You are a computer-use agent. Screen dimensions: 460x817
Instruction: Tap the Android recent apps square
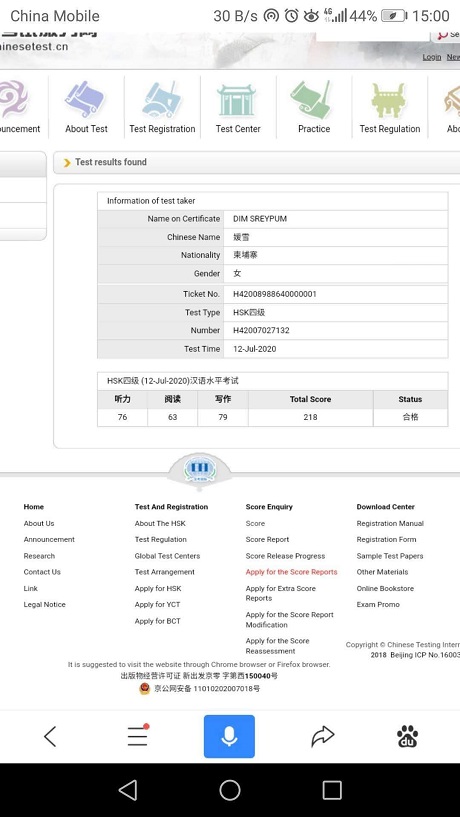click(332, 790)
